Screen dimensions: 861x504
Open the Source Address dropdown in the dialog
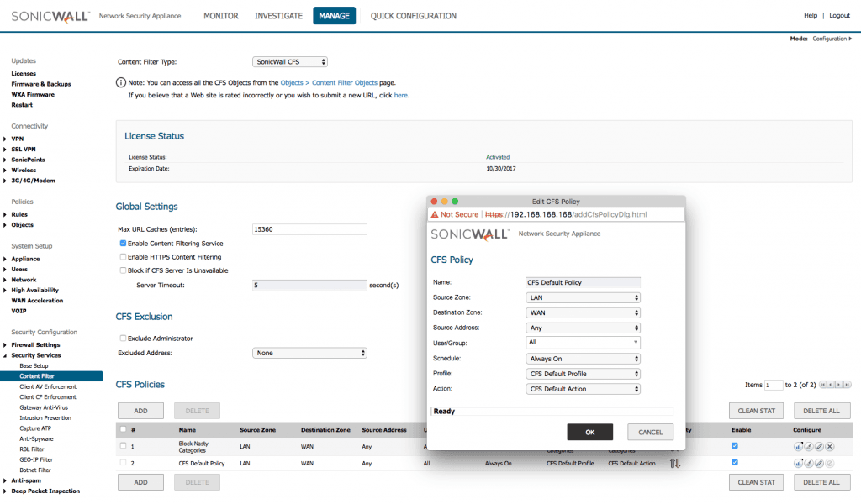pyautogui.click(x=584, y=328)
